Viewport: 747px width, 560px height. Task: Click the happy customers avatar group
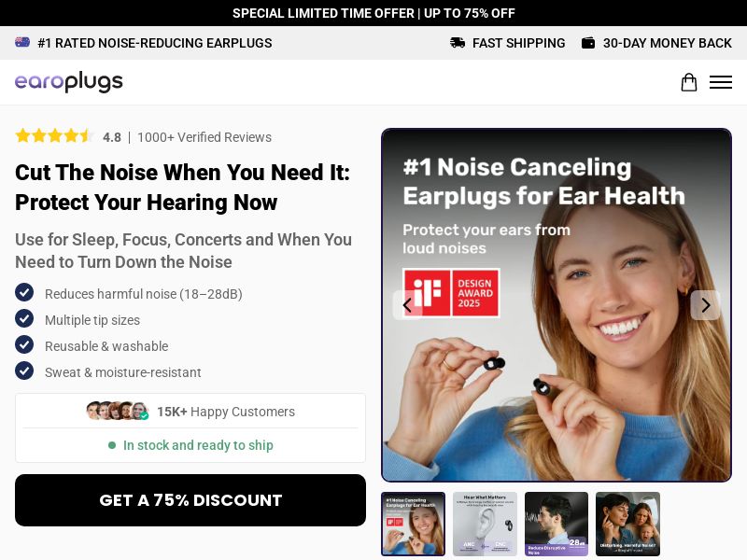tap(118, 411)
